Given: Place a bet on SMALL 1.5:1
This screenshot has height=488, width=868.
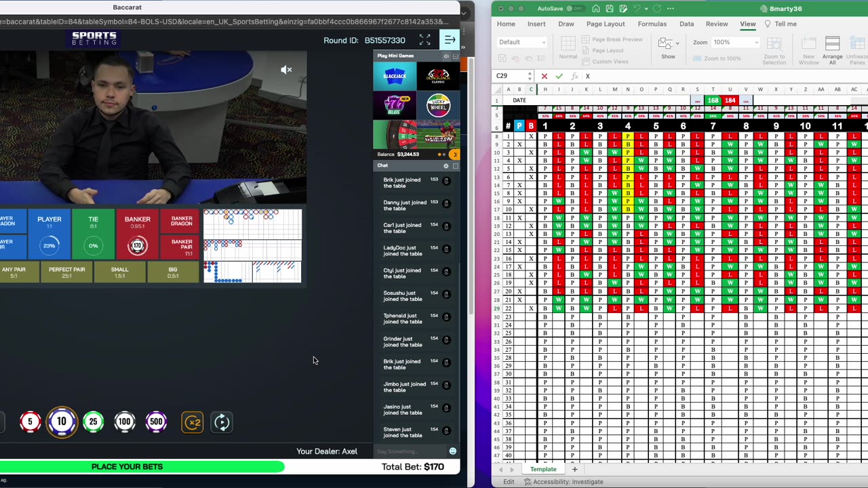Looking at the screenshot, I should 119,272.
